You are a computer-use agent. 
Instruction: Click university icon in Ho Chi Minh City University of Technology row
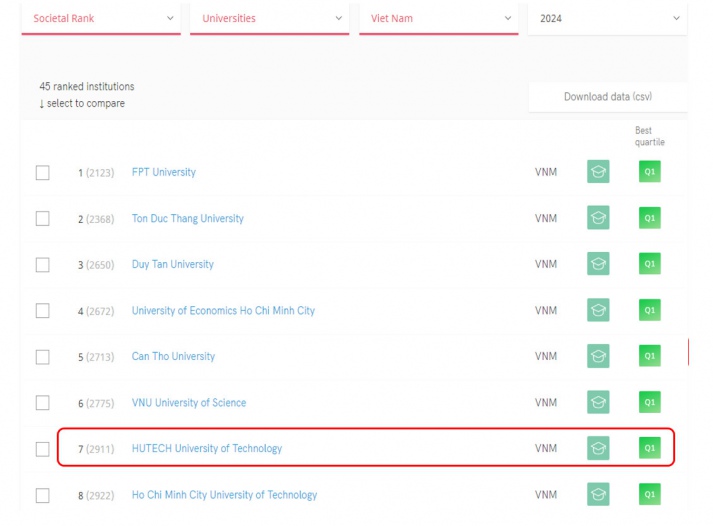(x=598, y=494)
